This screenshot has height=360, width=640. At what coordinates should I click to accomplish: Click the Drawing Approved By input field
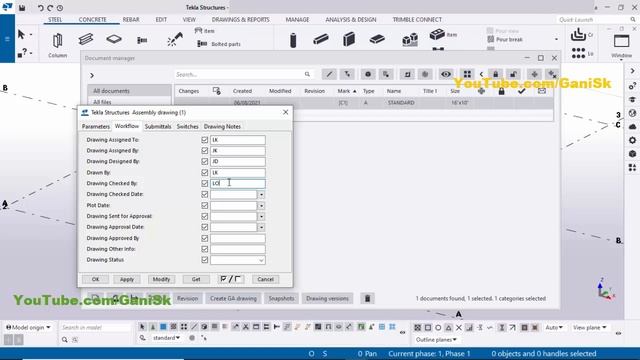click(x=238, y=238)
